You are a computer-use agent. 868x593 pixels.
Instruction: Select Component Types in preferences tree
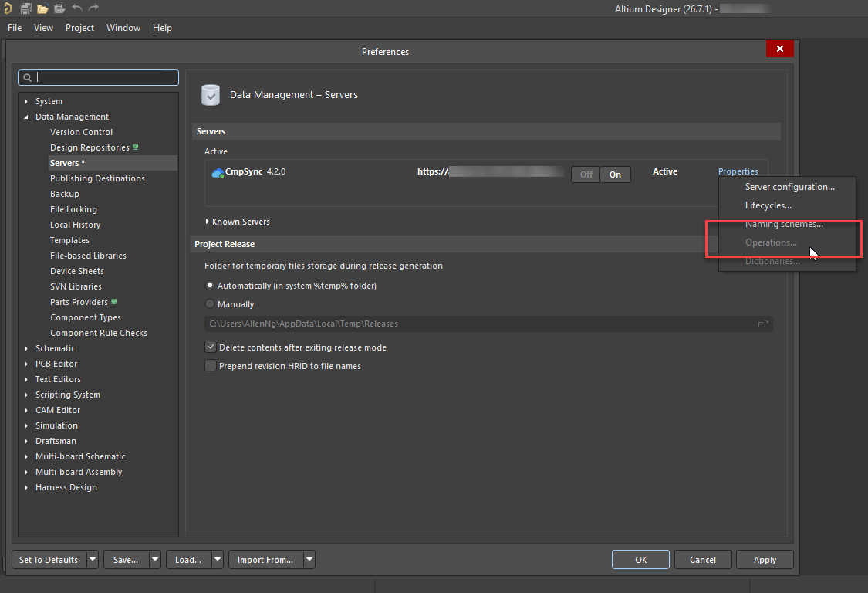(x=85, y=317)
